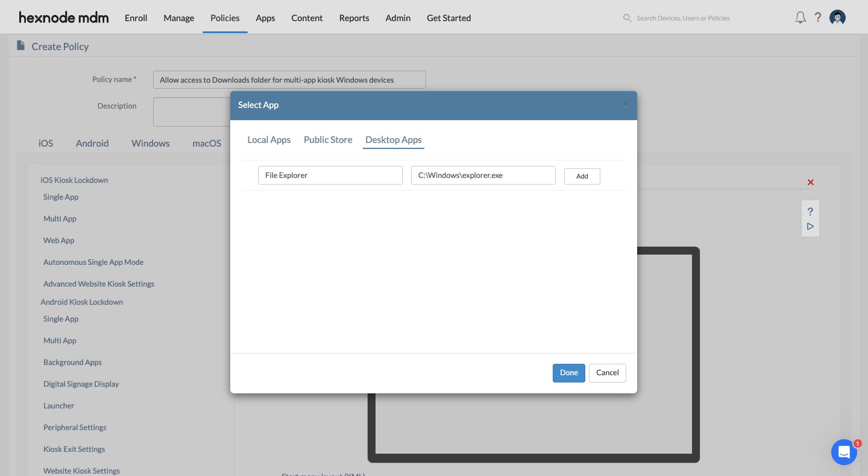Screen dimensions: 868x476
Task: Switch to the macOS platform tab
Action: tap(207, 144)
